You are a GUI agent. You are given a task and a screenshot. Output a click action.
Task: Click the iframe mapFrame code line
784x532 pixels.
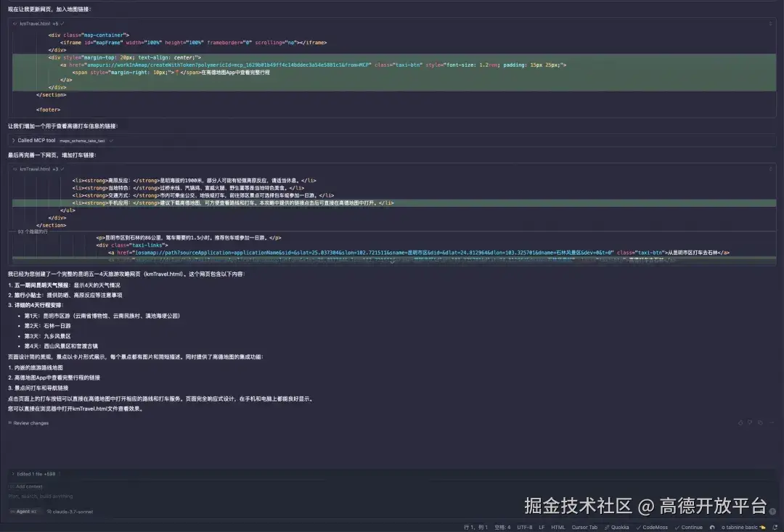click(194, 43)
